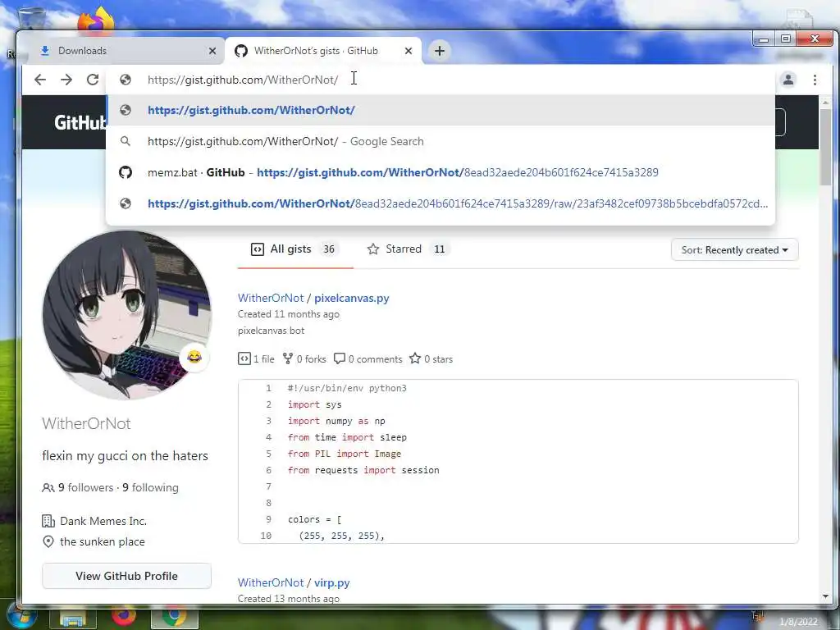Open Chrome's three-dot menu
Image resolution: width=840 pixels, height=630 pixels.
coord(815,80)
